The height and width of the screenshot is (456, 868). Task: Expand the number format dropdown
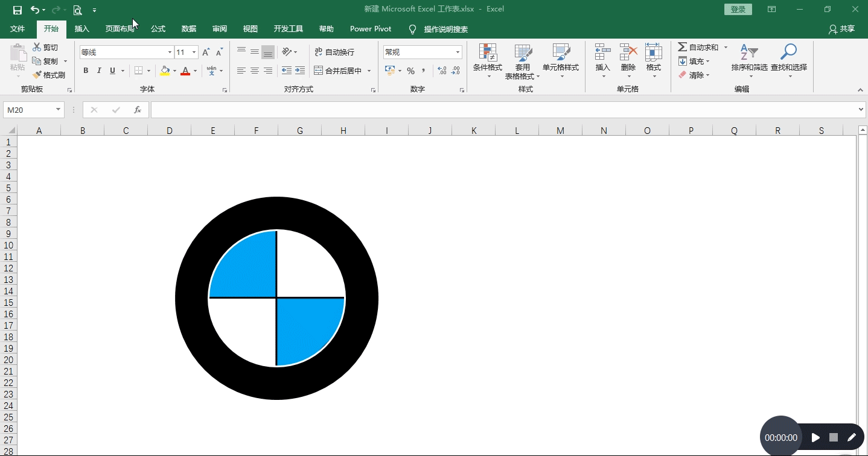pyautogui.click(x=458, y=52)
